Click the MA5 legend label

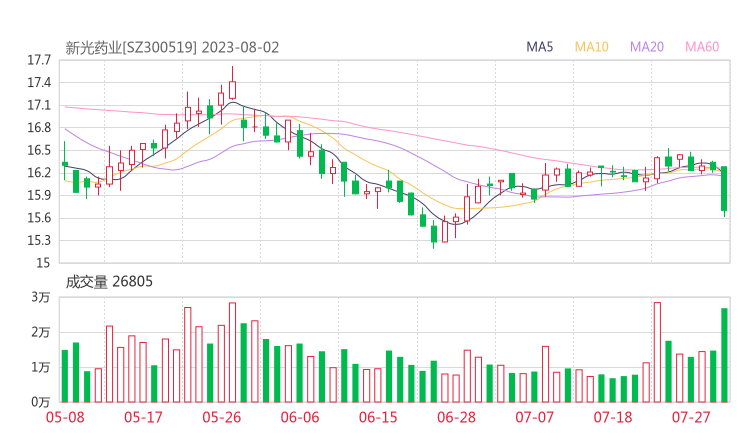tap(539, 47)
